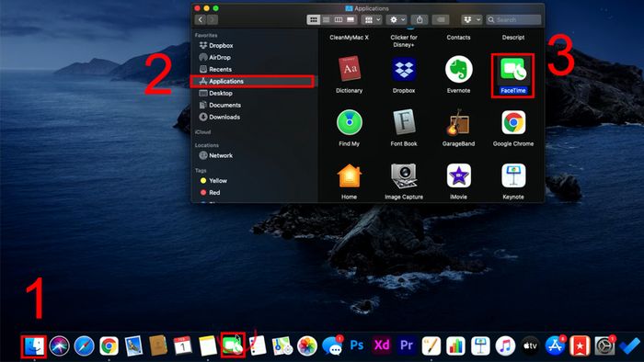Open the FaceTime app in Applications
The image size is (644, 362).
click(x=513, y=70)
